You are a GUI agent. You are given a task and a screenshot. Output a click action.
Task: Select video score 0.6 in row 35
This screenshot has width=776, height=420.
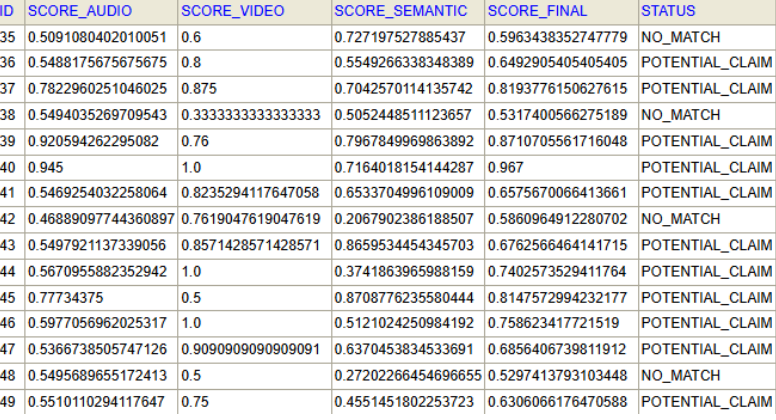coord(191,37)
